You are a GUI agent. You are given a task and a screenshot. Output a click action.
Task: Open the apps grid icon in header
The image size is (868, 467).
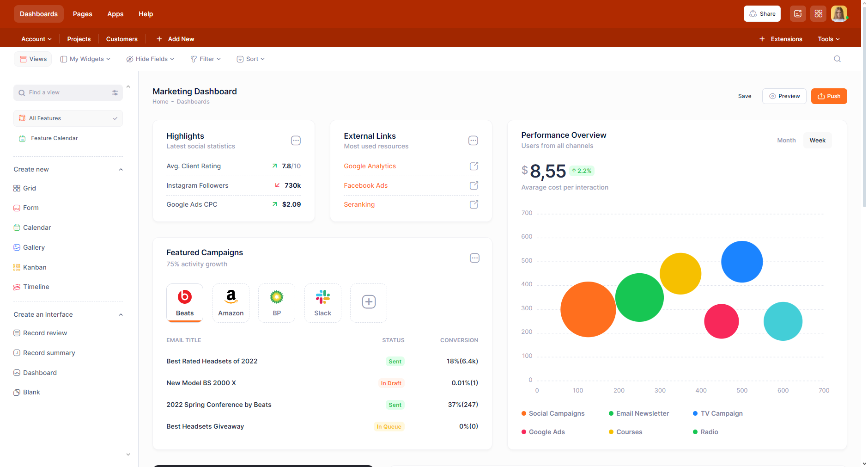click(818, 14)
